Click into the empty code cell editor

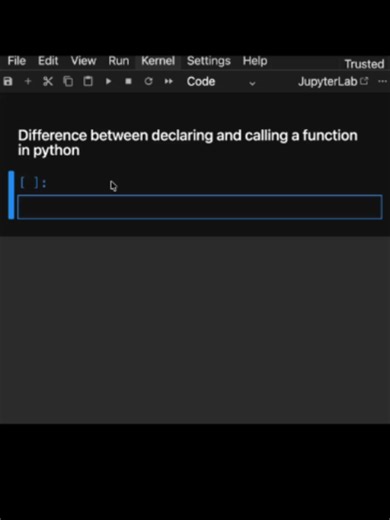click(x=200, y=207)
